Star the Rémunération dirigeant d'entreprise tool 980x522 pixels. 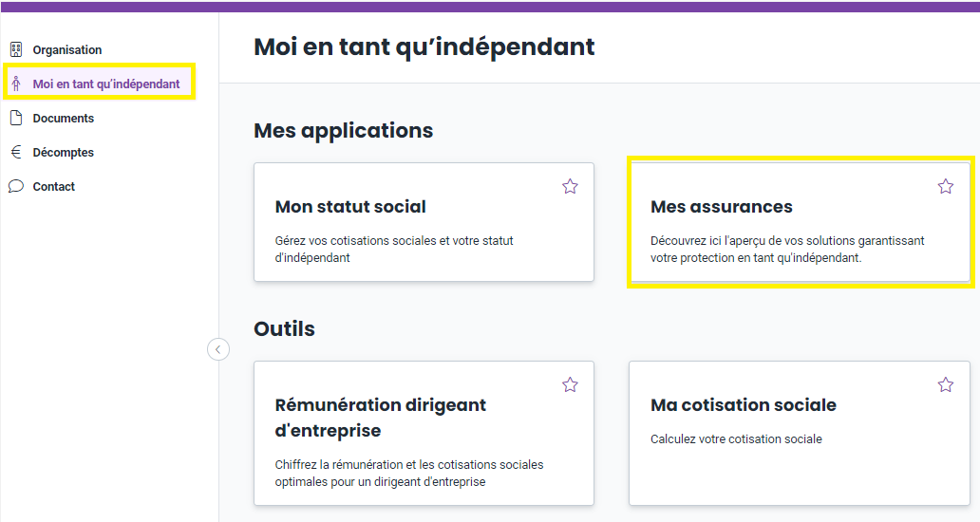(570, 384)
